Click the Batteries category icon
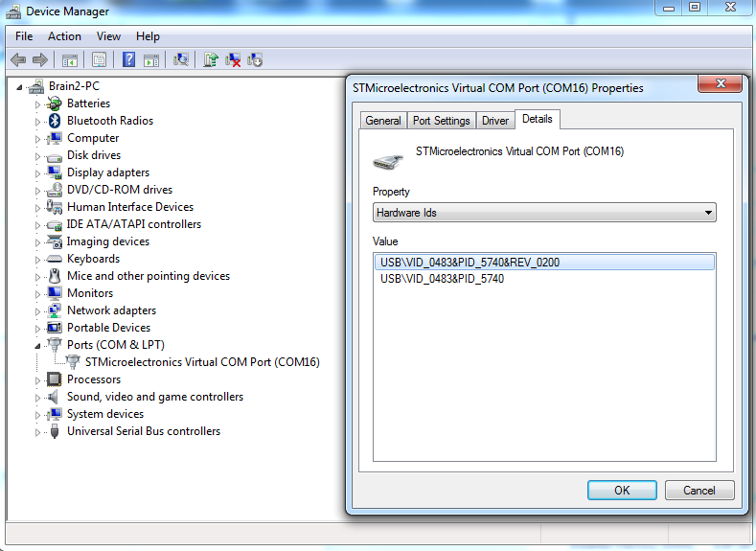 point(55,103)
